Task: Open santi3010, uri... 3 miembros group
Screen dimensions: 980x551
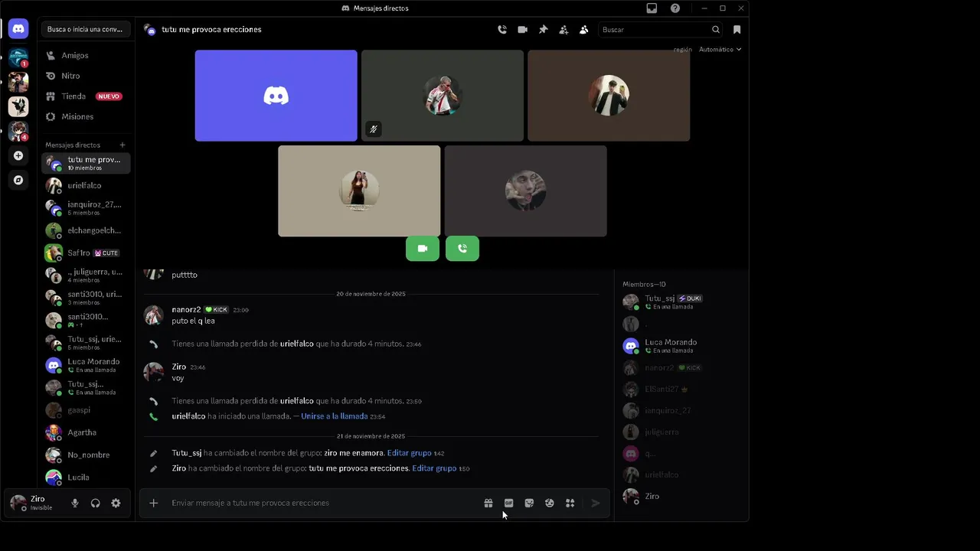Action: click(x=86, y=298)
